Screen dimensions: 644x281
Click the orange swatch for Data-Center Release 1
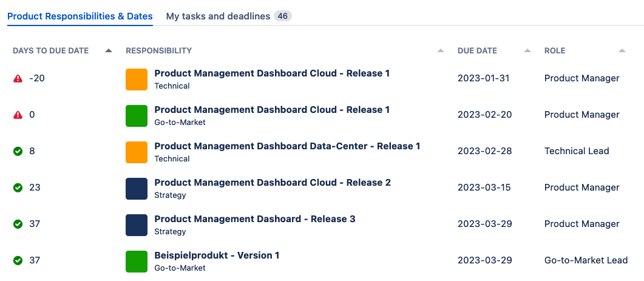[x=137, y=152]
